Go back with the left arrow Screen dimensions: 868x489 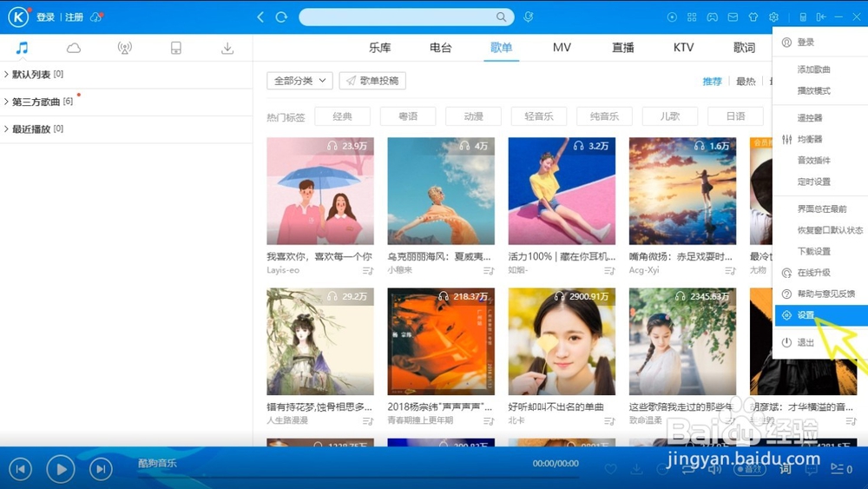coord(260,17)
